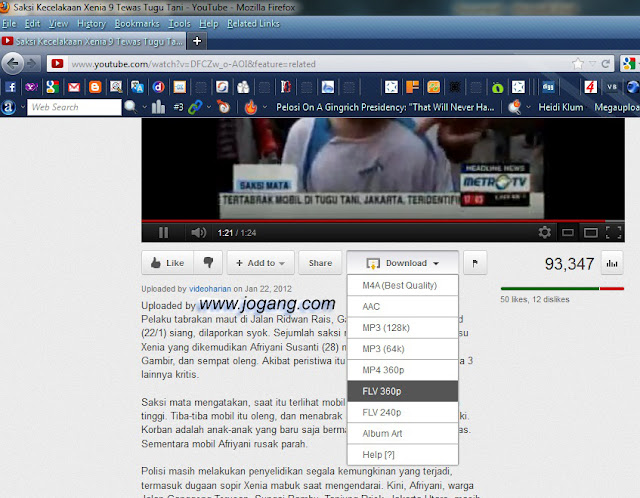The image size is (640, 498).
Task: Click the likes/dislikes rating bar
Action: [x=562, y=289]
